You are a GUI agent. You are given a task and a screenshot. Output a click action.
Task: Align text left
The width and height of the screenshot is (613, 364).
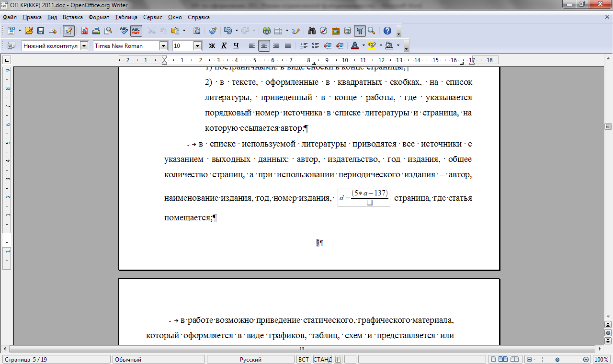click(252, 45)
